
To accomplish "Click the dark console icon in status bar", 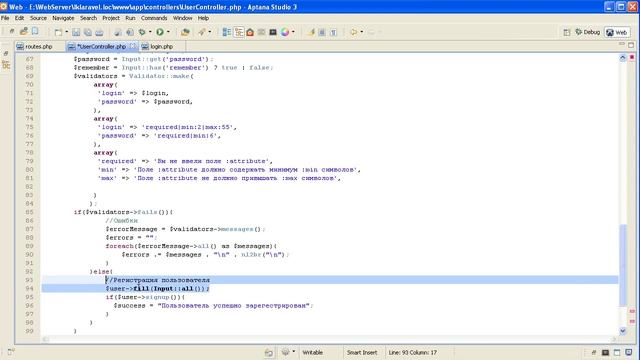I will [606, 352].
